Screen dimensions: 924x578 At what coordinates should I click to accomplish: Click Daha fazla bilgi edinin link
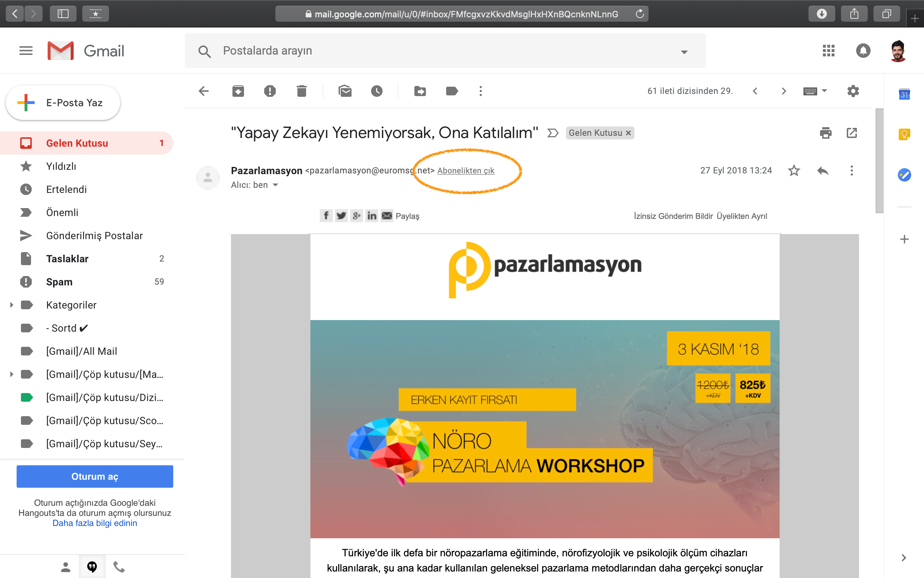[95, 523]
